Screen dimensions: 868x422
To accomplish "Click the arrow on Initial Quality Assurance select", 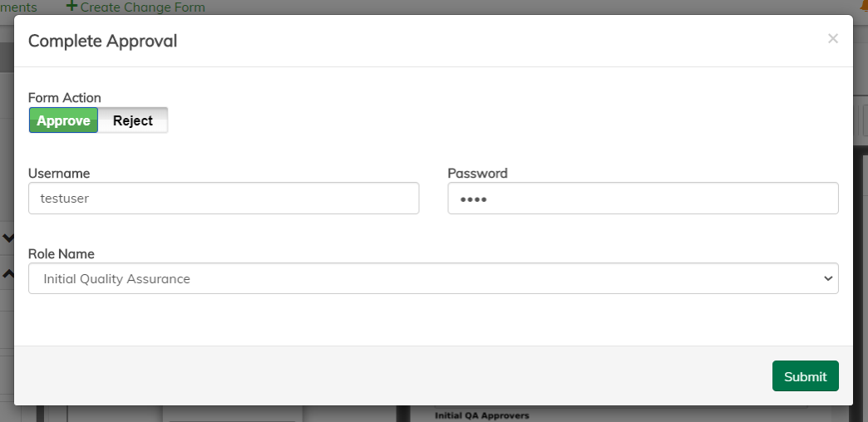I will click(827, 279).
